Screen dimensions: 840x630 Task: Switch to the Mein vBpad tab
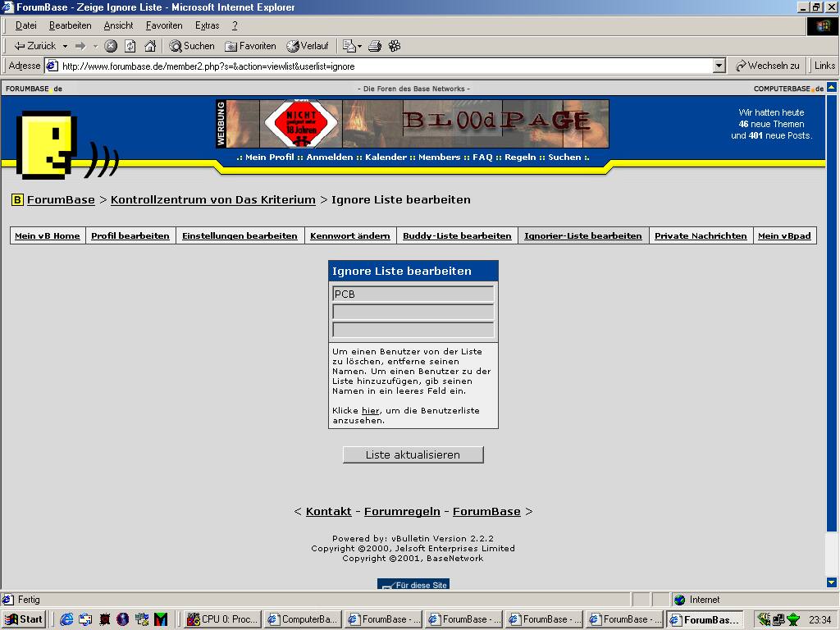(x=784, y=235)
